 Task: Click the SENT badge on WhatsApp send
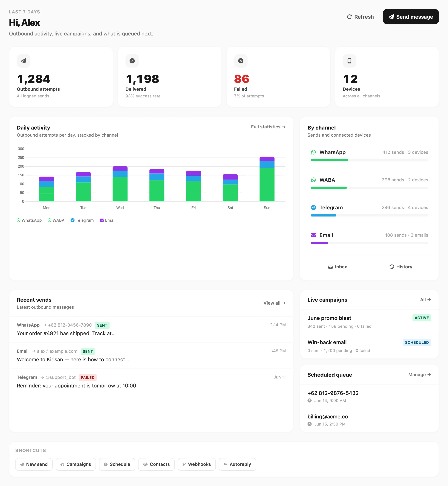click(102, 325)
